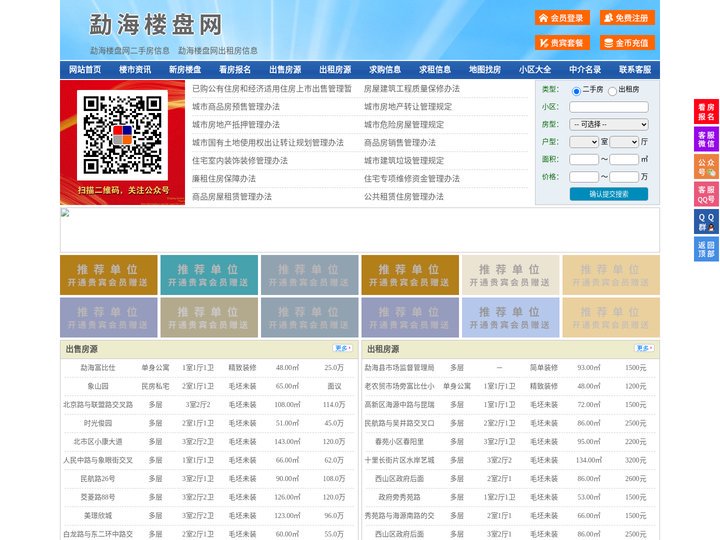Open 联系客服 navigation item
This screenshot has height=540, width=720.
[x=635, y=70]
